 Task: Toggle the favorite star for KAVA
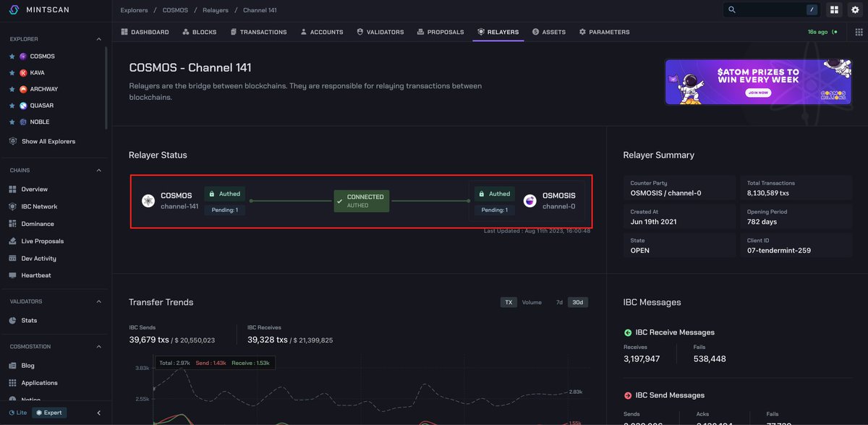[12, 72]
